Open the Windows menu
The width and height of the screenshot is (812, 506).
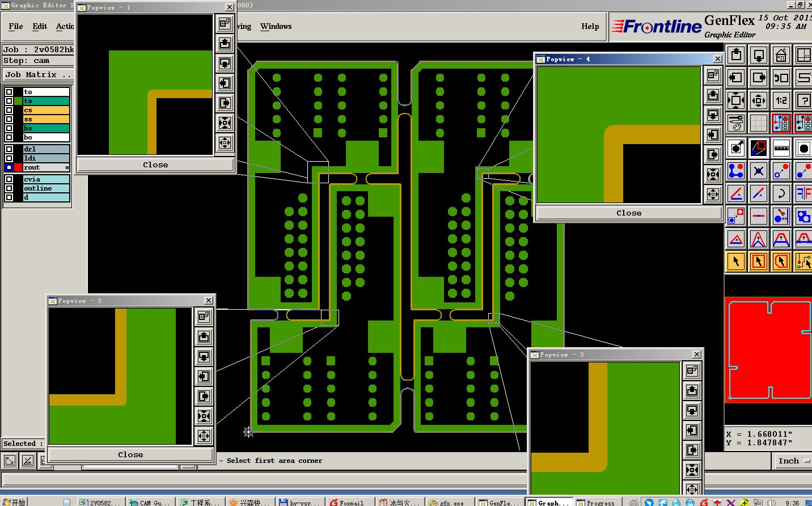point(276,26)
